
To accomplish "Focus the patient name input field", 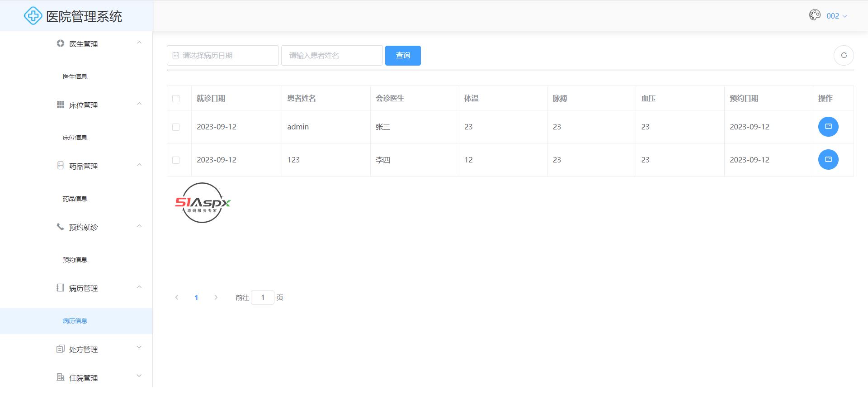I will coord(332,56).
